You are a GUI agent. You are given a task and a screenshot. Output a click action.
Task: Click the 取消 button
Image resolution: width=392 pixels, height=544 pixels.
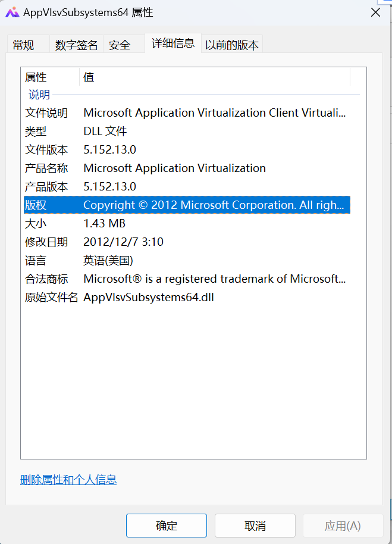click(255, 526)
